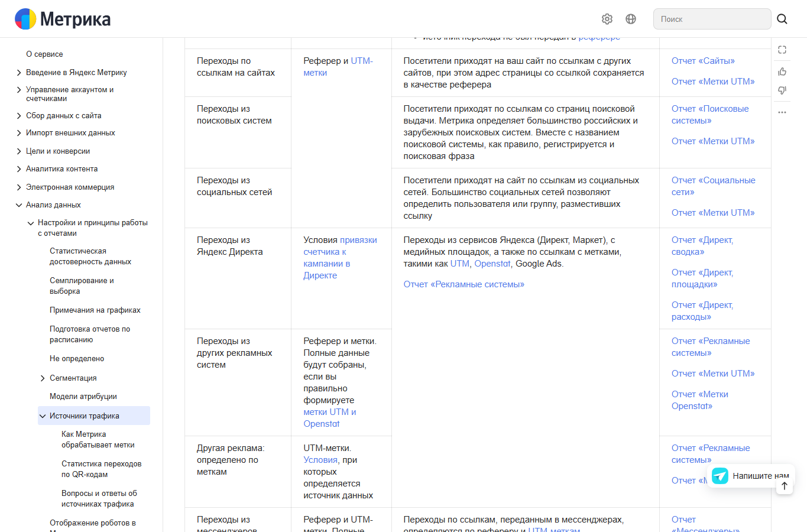Open Примечания на графиках page

95,310
